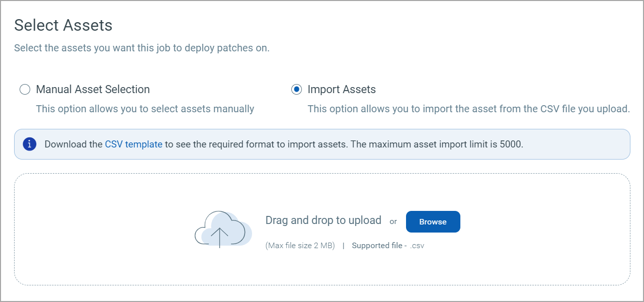The image size is (644, 302).
Task: Click the Drag and drop to upload text
Action: [x=323, y=220]
